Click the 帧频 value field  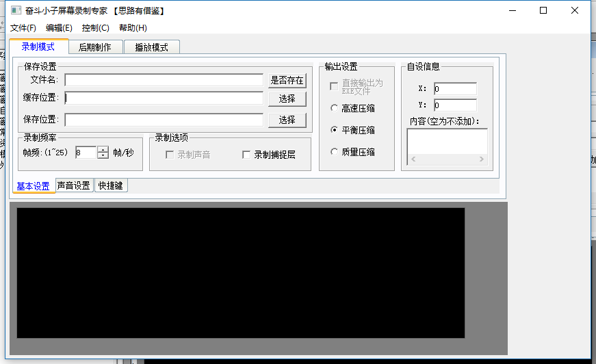86,153
